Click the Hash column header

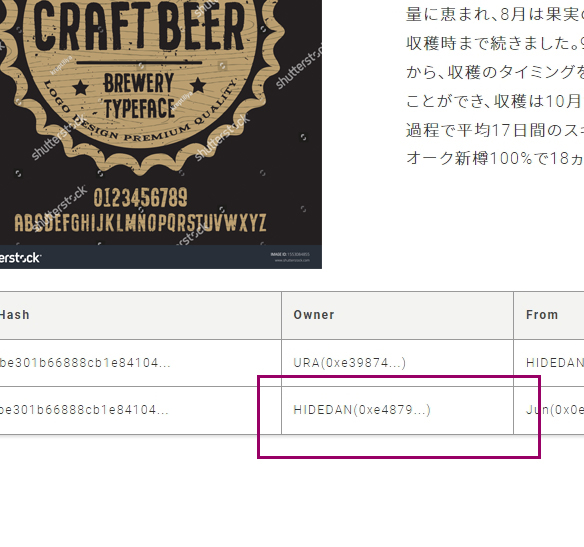tap(140, 315)
